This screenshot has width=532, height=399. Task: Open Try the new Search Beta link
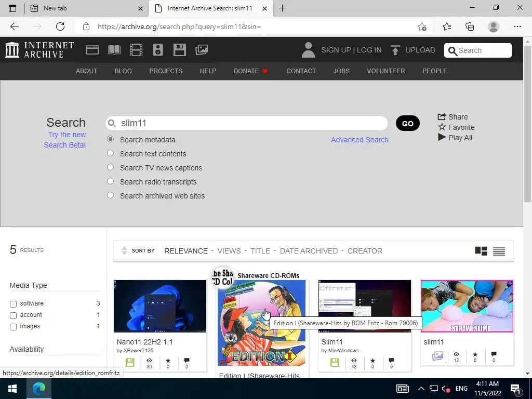65,140
